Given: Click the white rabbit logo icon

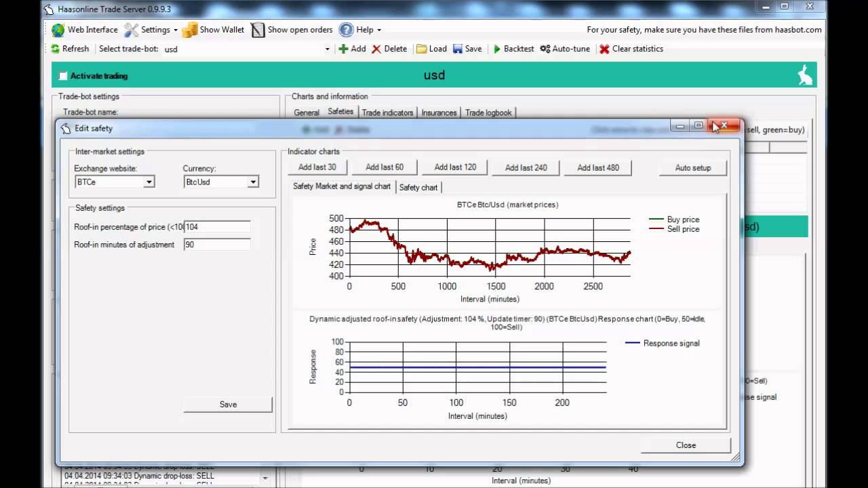Looking at the screenshot, I should (805, 75).
